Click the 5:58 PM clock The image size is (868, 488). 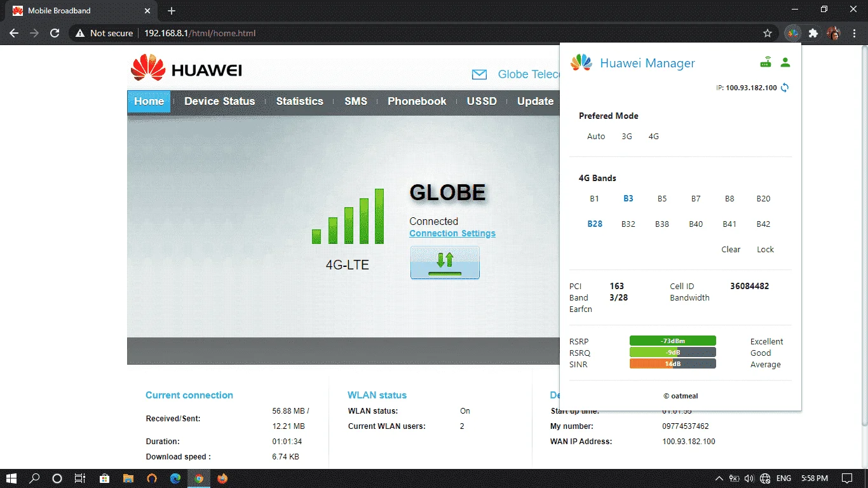[x=815, y=478]
